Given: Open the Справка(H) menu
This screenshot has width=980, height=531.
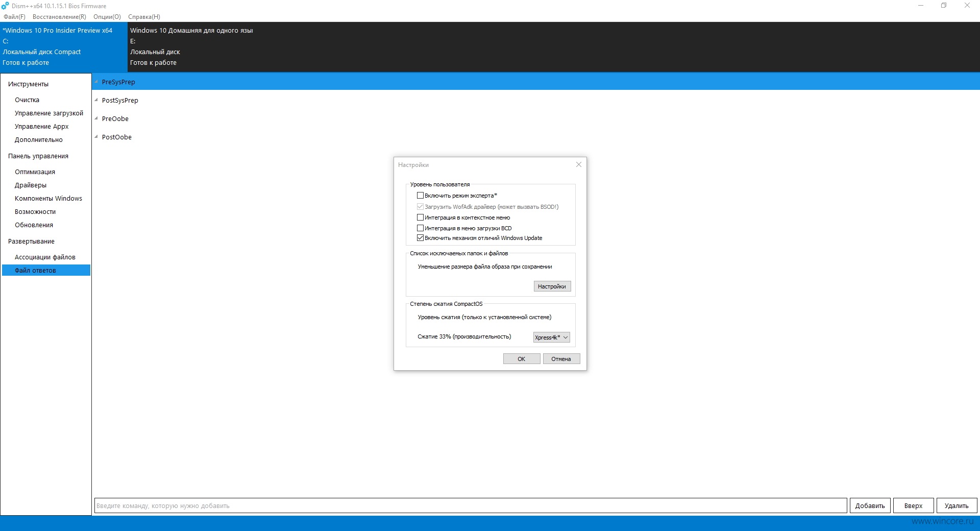Looking at the screenshot, I should tap(144, 17).
